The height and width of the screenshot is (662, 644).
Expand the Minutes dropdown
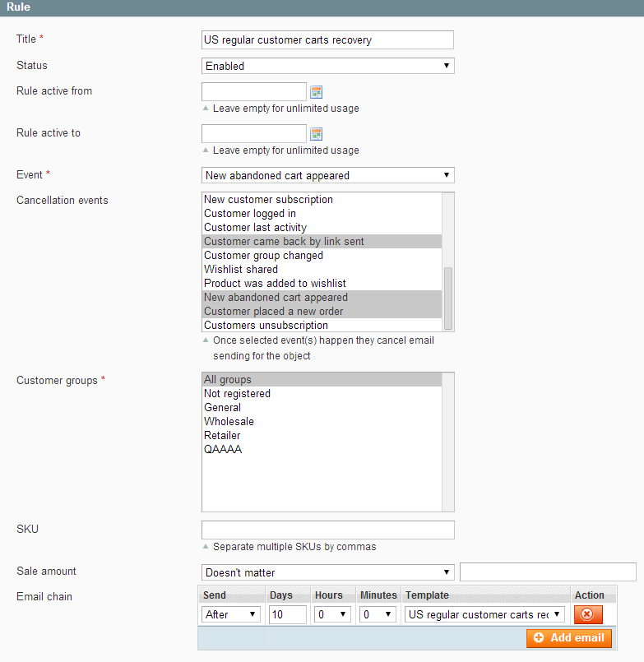pos(378,614)
